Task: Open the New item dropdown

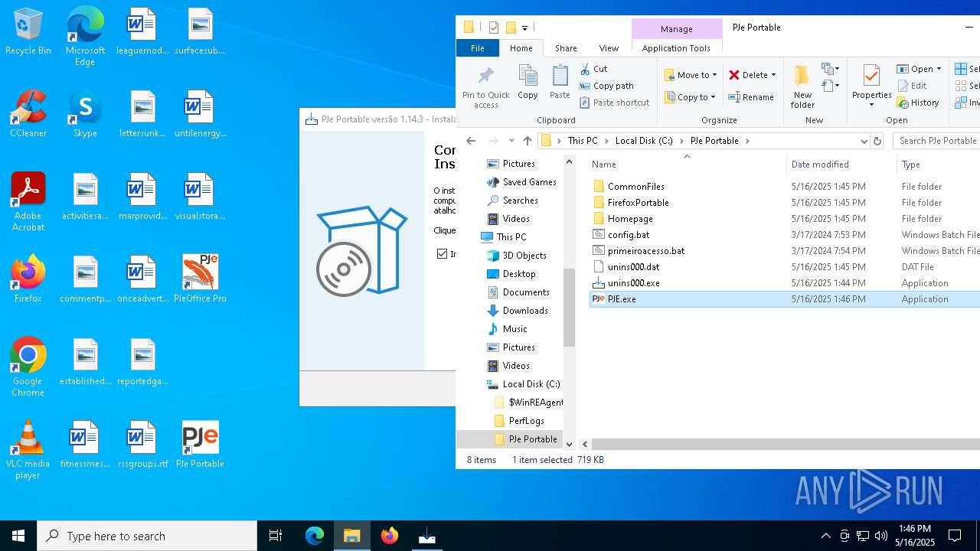Action: 831,69
